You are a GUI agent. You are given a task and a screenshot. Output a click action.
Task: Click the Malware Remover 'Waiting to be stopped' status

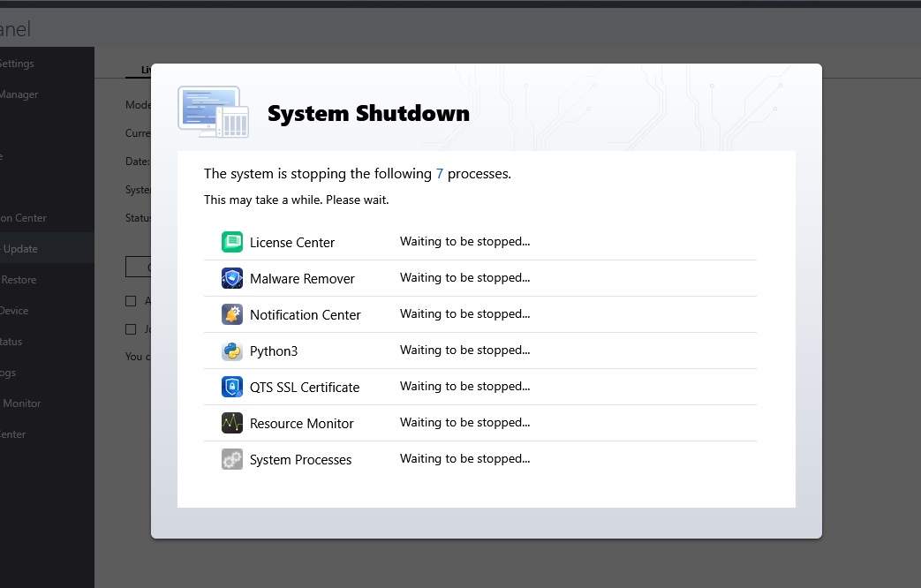point(464,278)
